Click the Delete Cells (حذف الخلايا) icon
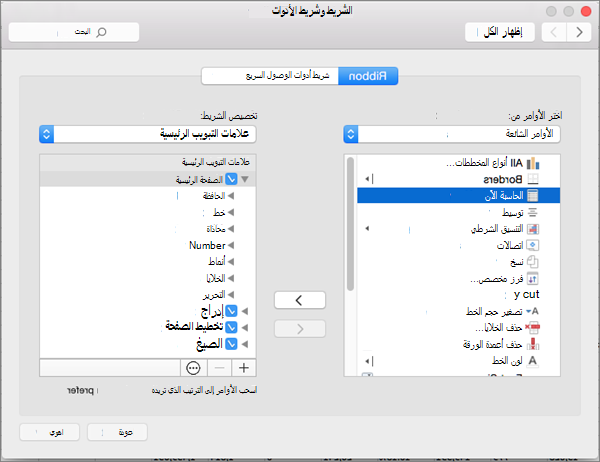The height and width of the screenshot is (462, 600). point(532,327)
